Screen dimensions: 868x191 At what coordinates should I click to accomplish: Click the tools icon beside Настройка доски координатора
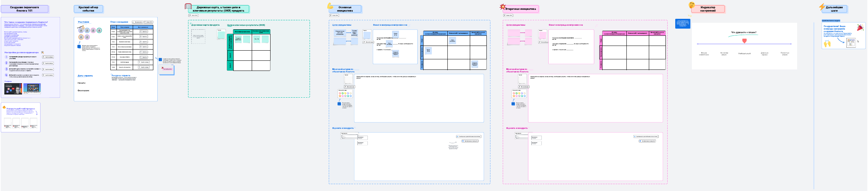43,52
